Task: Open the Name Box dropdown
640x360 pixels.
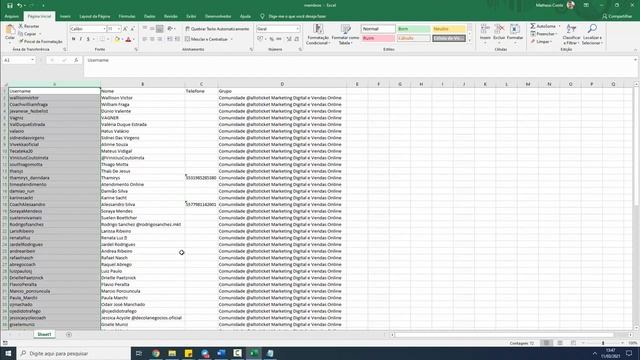Action: pyautogui.click(x=32, y=60)
